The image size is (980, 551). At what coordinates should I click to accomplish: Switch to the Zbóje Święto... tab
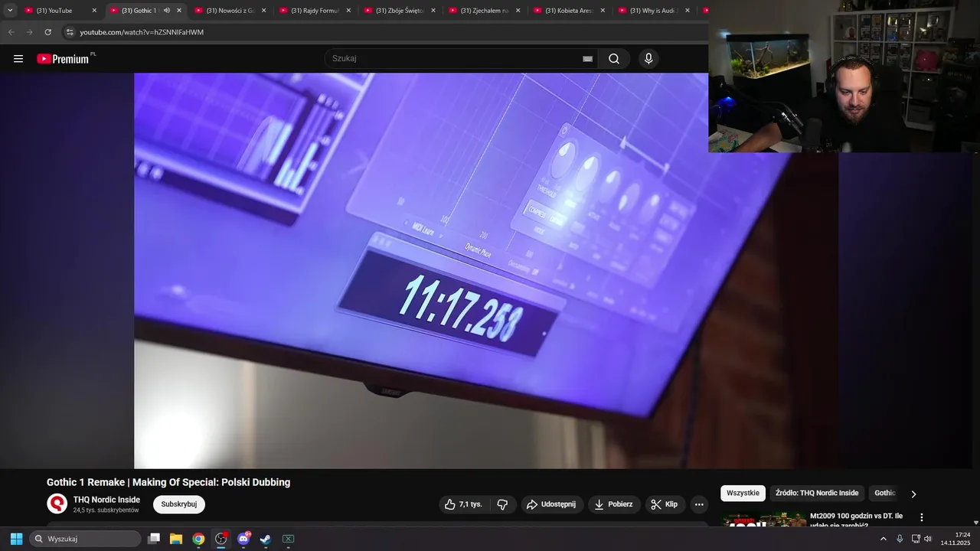tap(400, 11)
